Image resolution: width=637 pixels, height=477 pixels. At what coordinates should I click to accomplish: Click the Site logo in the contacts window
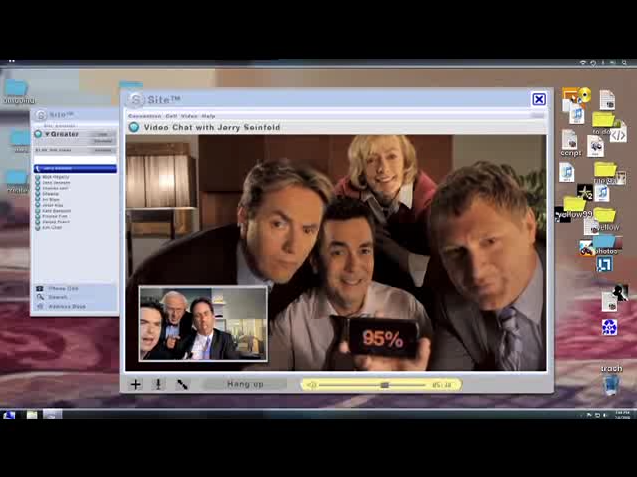(40, 115)
